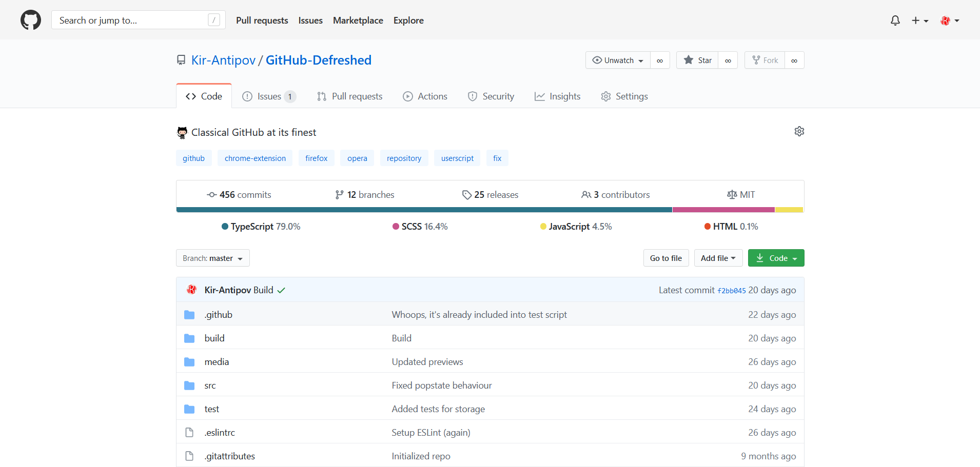This screenshot has width=980, height=467.
Task: Select TypeScript 79.0% language stat
Action: pyautogui.click(x=261, y=227)
